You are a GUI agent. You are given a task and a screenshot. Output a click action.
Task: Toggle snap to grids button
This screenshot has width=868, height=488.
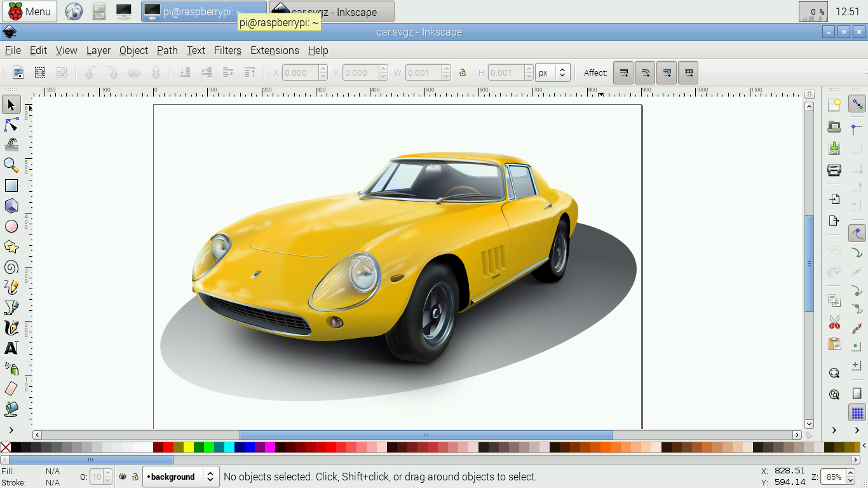[857, 414]
